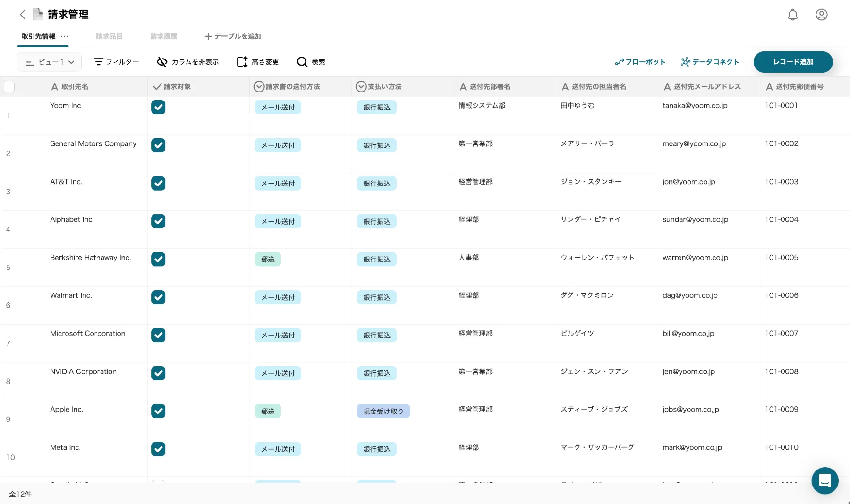Open 支払い方法 column dropdown icon
Screen dimensions: 850x504
point(361,86)
